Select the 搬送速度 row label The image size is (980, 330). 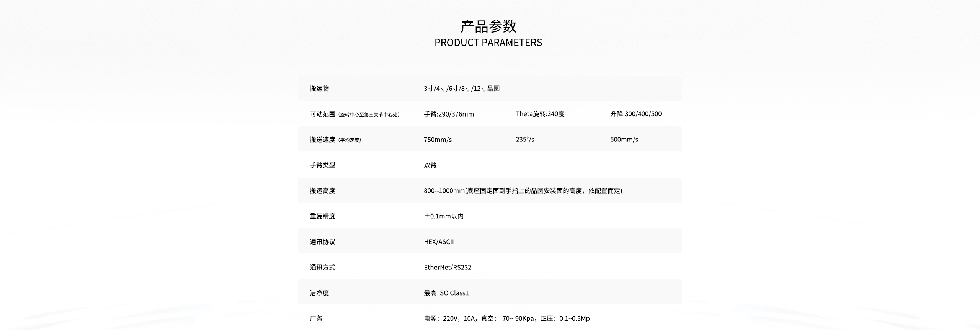[x=322, y=140]
